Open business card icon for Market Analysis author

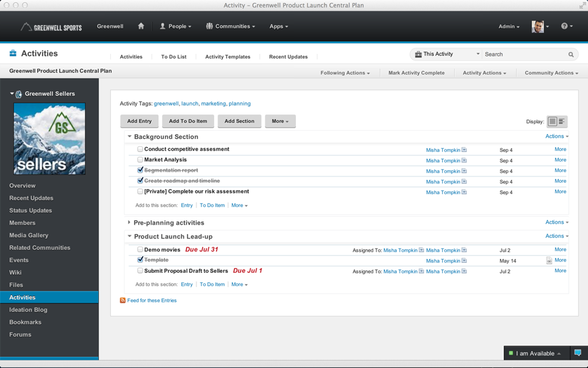click(x=464, y=160)
